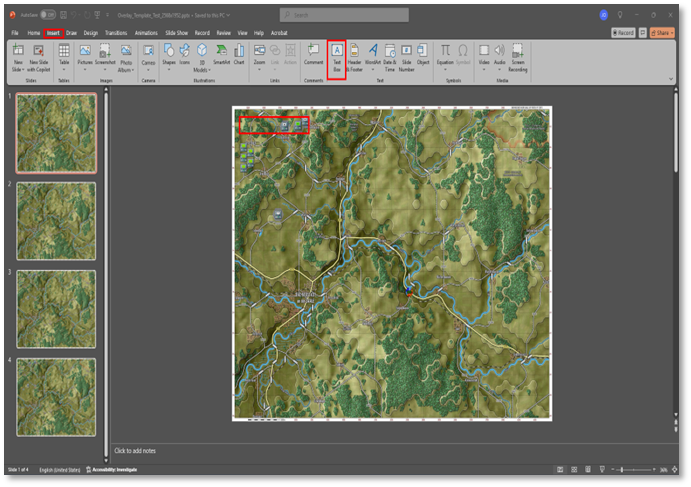Open the Pictures dropdown menu

[85, 69]
